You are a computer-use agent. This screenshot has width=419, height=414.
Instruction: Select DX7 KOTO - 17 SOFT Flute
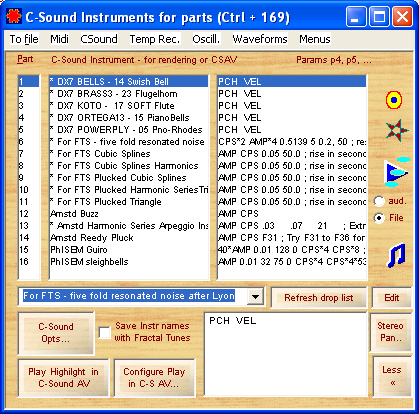[129, 106]
